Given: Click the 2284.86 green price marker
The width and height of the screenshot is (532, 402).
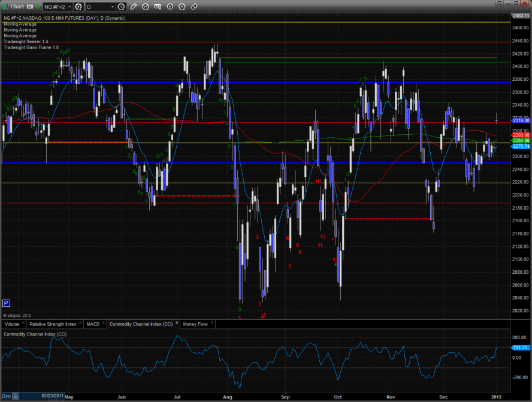Looking at the screenshot, I should pyautogui.click(x=521, y=140).
